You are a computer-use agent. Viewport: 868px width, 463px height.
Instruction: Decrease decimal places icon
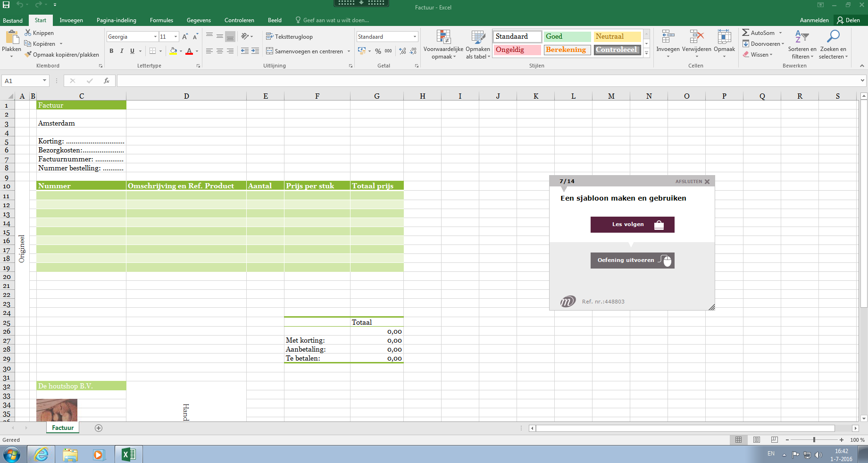tap(413, 51)
